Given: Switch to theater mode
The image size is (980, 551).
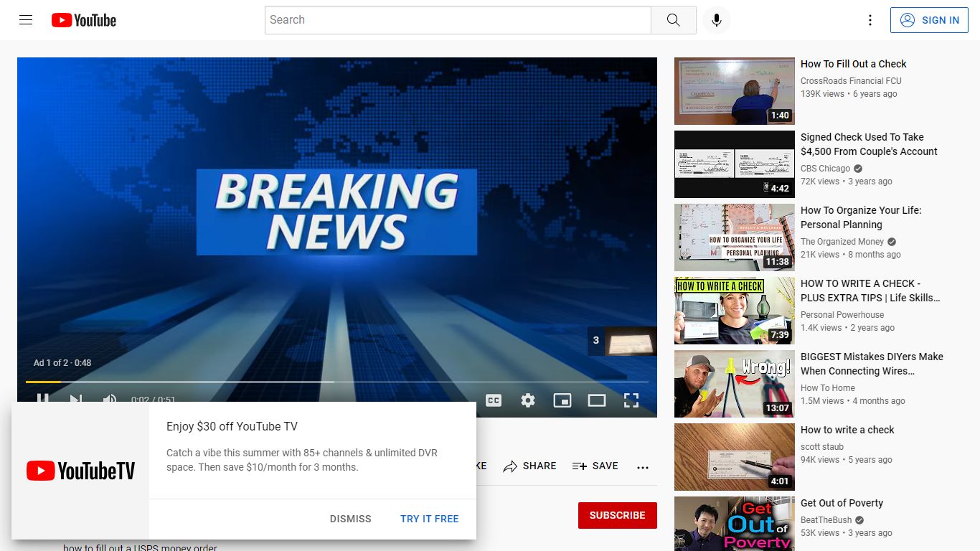Looking at the screenshot, I should pyautogui.click(x=597, y=400).
